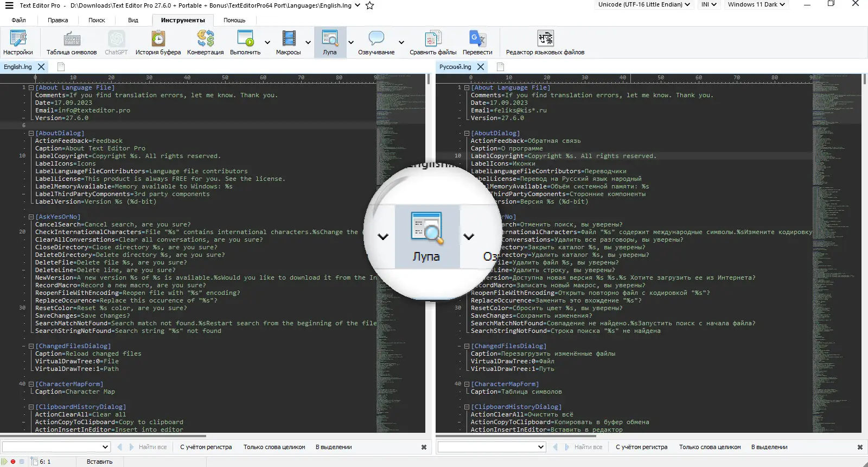
Task: Click the stop macro icon in status bar
Action: coord(22,462)
